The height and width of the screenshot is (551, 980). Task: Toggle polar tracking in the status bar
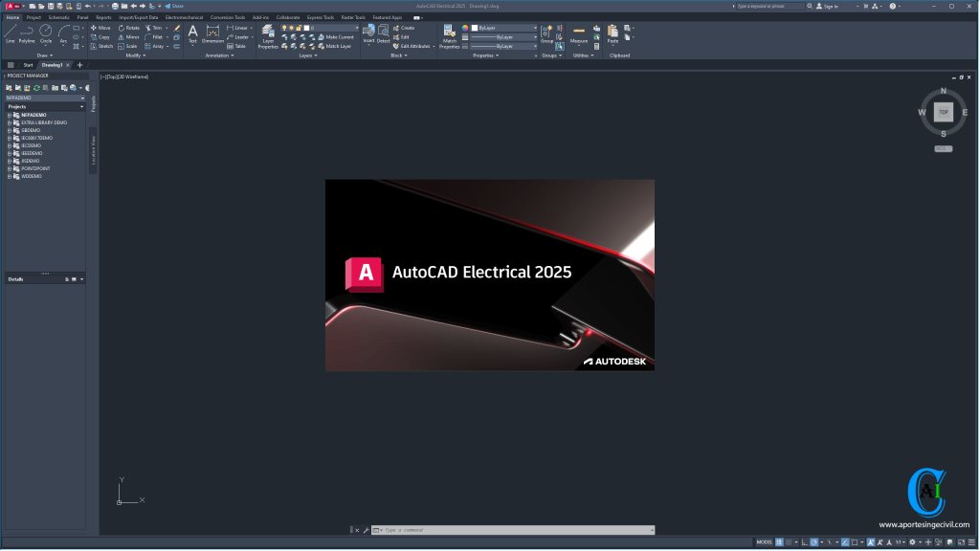point(813,541)
